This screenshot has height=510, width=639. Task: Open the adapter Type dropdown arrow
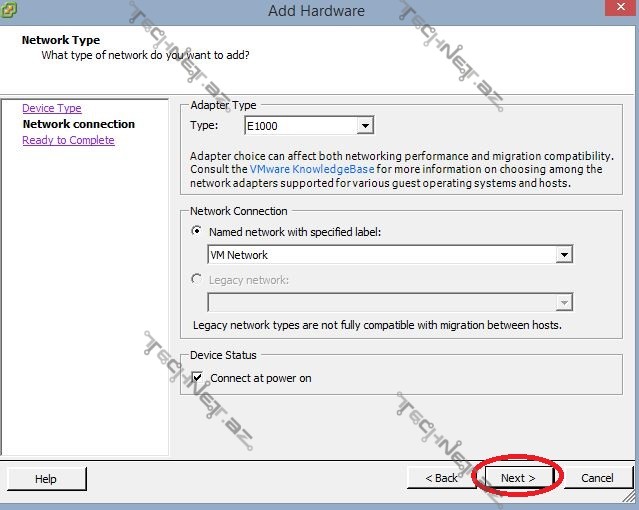pyautogui.click(x=365, y=126)
